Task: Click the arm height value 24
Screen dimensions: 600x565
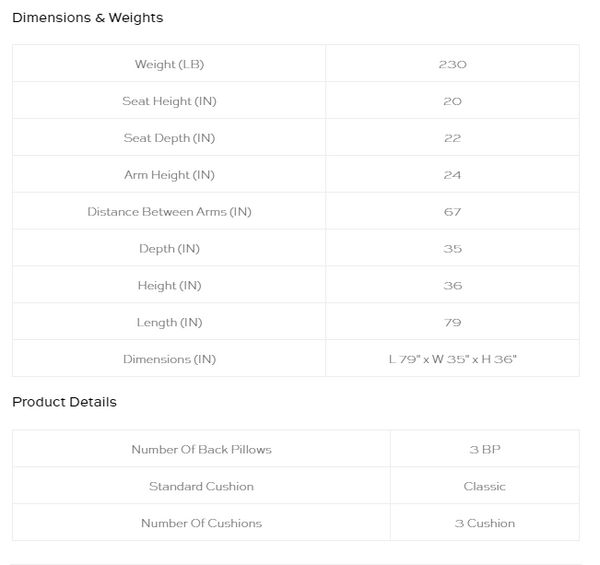Action: (452, 175)
